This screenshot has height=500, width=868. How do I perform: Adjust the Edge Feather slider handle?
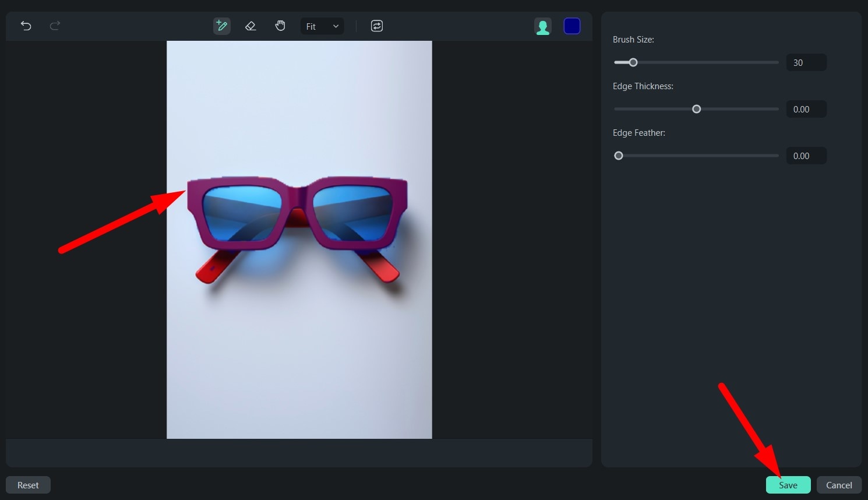pyautogui.click(x=619, y=156)
